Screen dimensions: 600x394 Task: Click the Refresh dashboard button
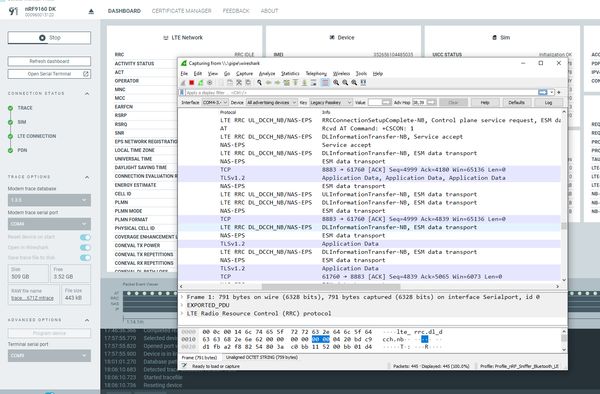click(x=49, y=61)
